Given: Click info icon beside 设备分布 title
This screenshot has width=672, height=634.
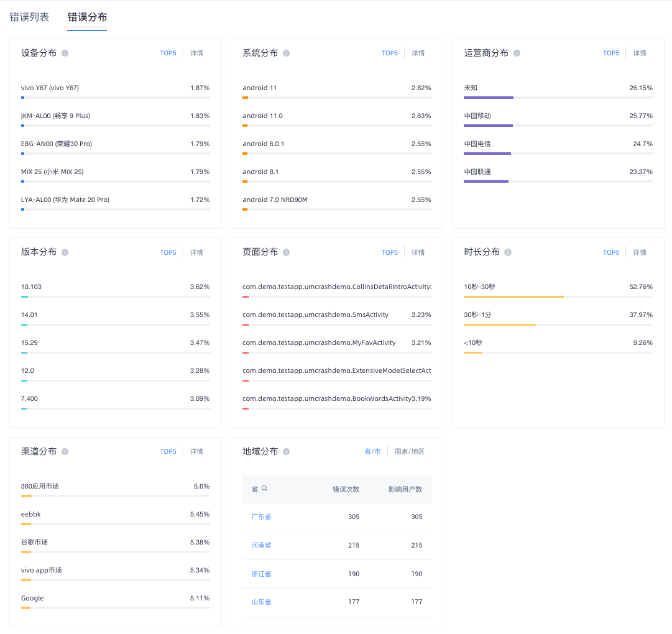Looking at the screenshot, I should [65, 53].
